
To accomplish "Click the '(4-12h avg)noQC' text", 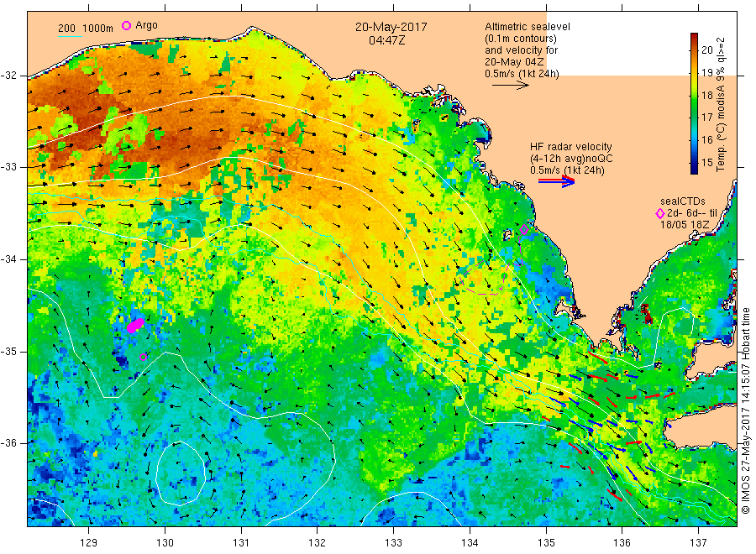I will [571, 159].
